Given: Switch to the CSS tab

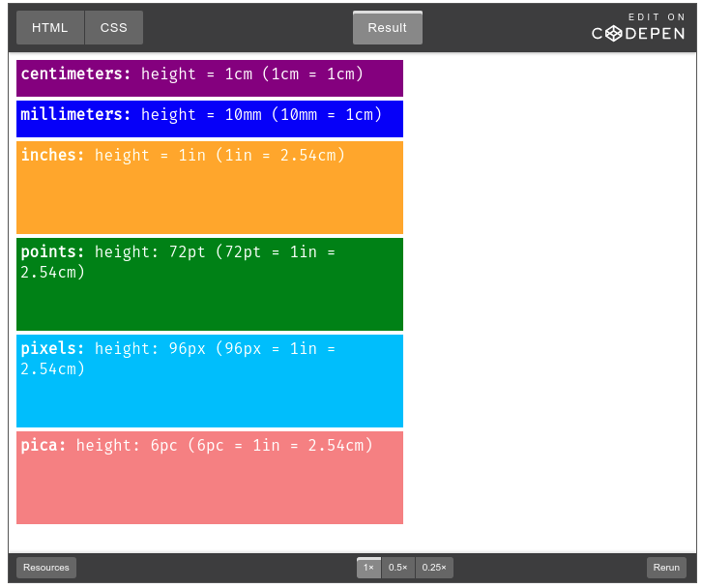Looking at the screenshot, I should tap(114, 28).
